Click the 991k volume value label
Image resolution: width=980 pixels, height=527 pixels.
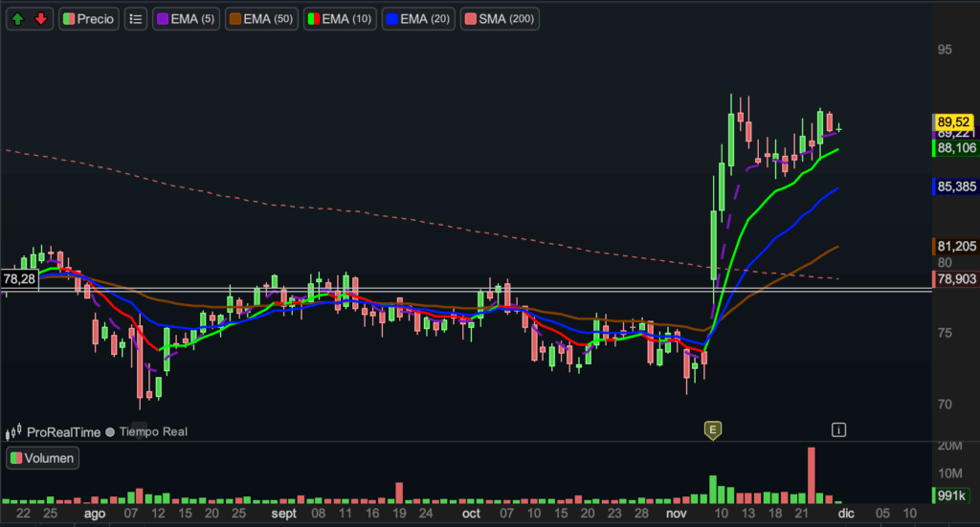[953, 495]
